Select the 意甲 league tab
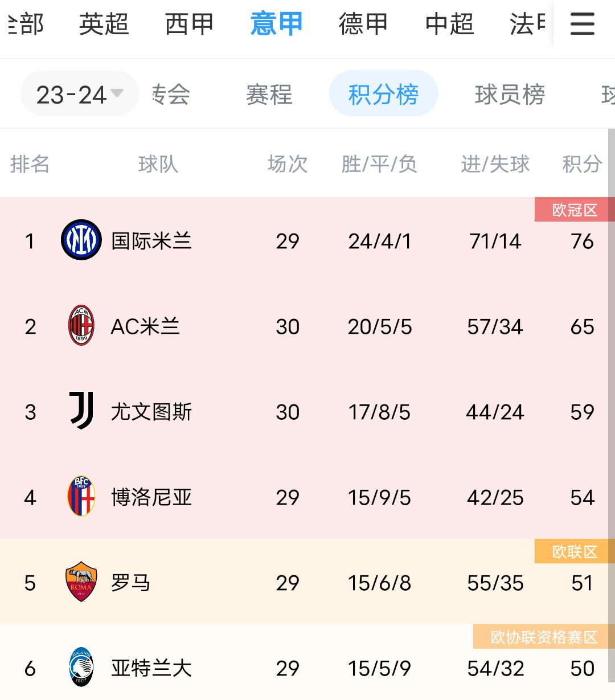This screenshot has height=700, width=615. [x=276, y=24]
